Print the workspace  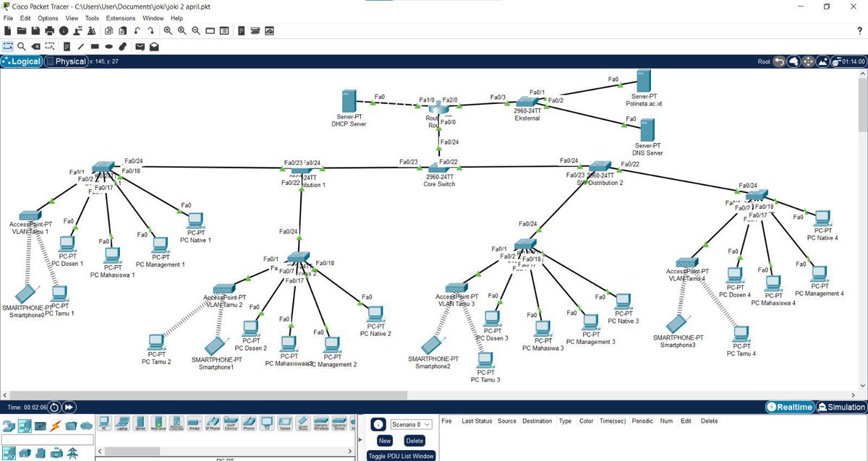tap(50, 31)
